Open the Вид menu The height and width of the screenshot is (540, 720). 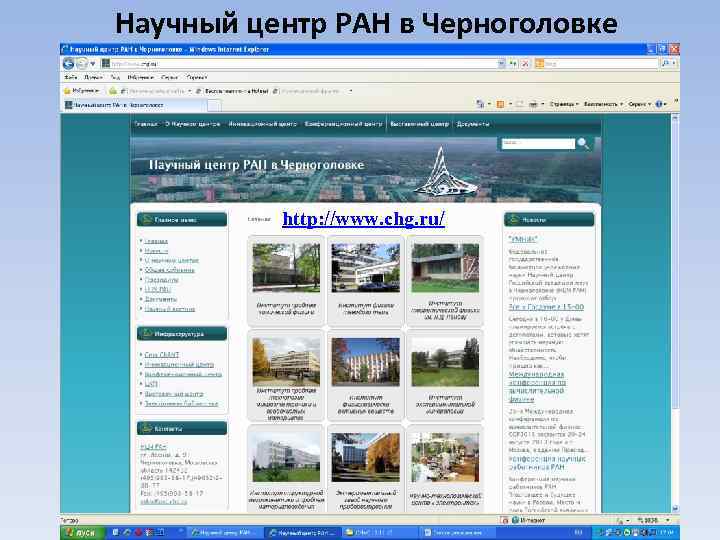click(x=115, y=77)
